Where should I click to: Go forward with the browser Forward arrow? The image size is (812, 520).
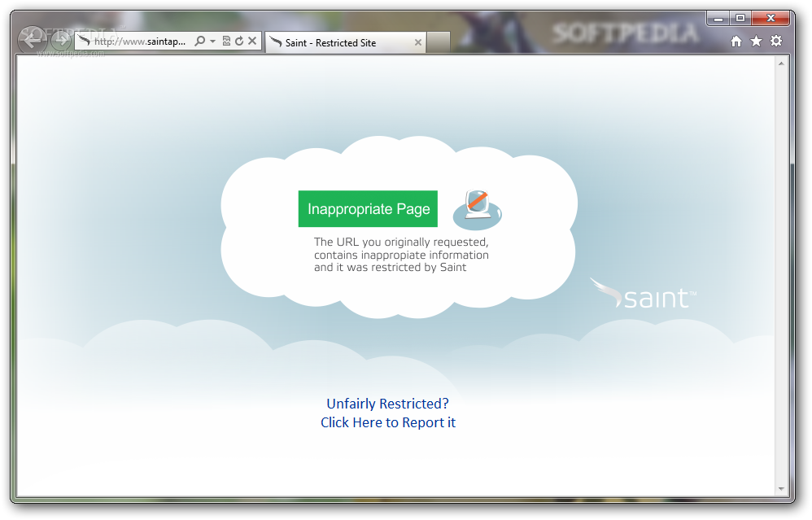[x=60, y=40]
